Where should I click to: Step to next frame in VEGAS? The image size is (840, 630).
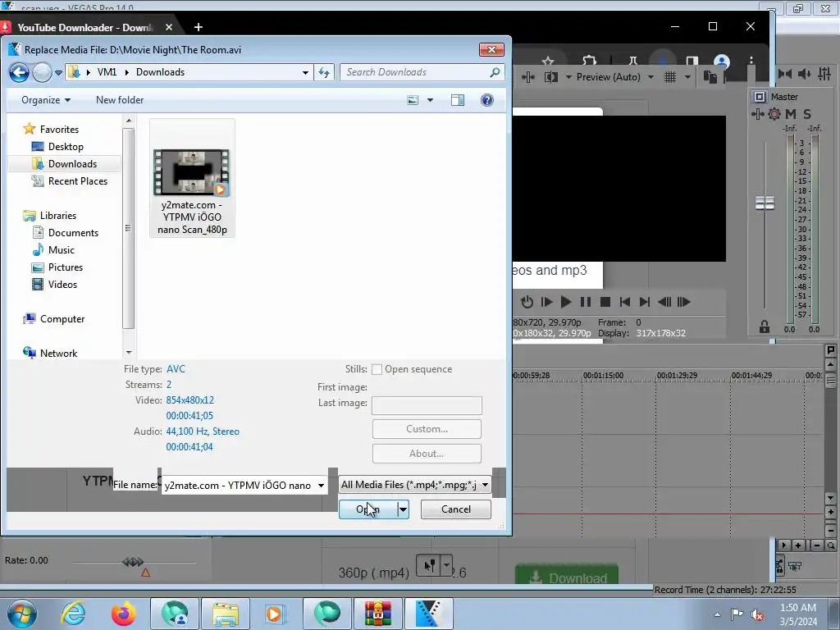coord(683,302)
